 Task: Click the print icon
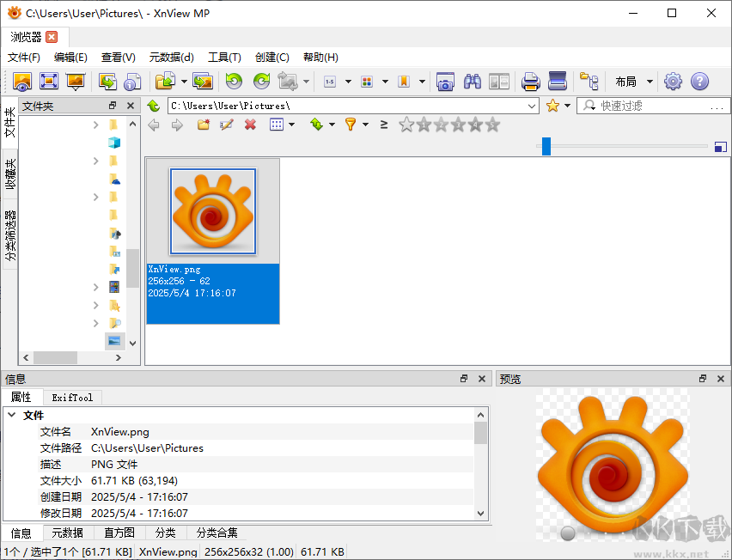pyautogui.click(x=530, y=82)
